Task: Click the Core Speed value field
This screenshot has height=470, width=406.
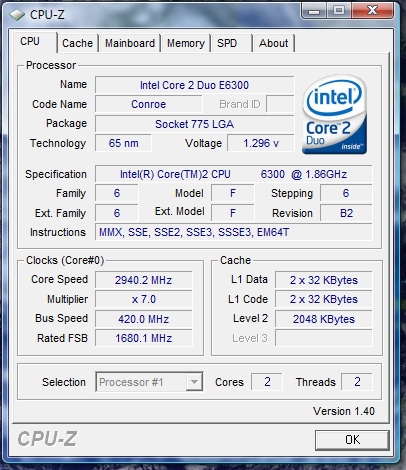Action: [144, 280]
